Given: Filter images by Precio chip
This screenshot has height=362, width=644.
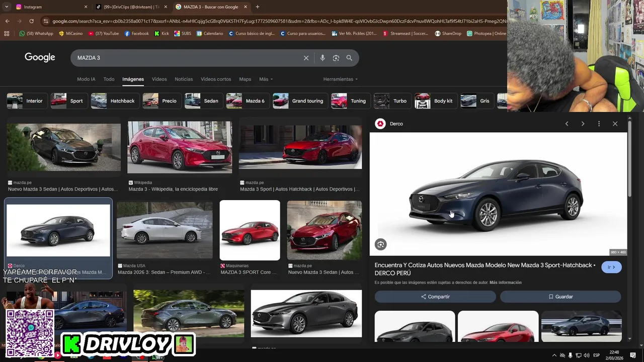Looking at the screenshot, I should pos(161,101).
